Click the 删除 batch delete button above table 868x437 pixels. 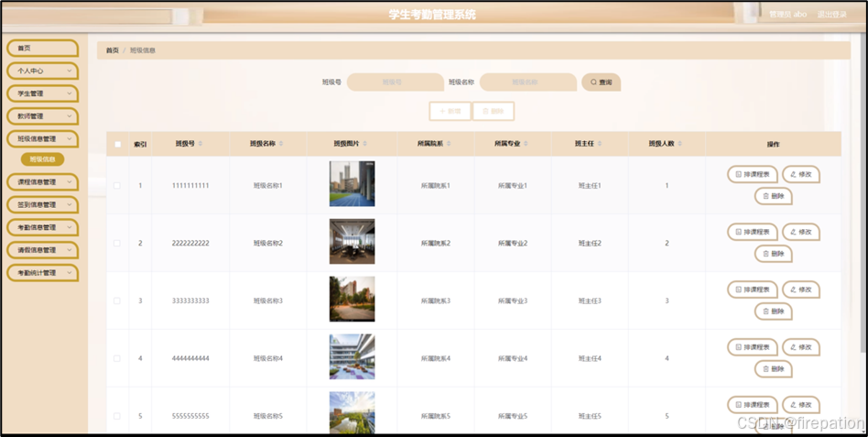[494, 112]
